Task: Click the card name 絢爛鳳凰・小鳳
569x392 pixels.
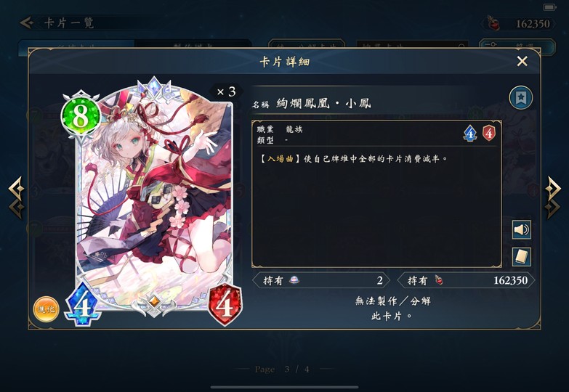Action: [x=323, y=103]
